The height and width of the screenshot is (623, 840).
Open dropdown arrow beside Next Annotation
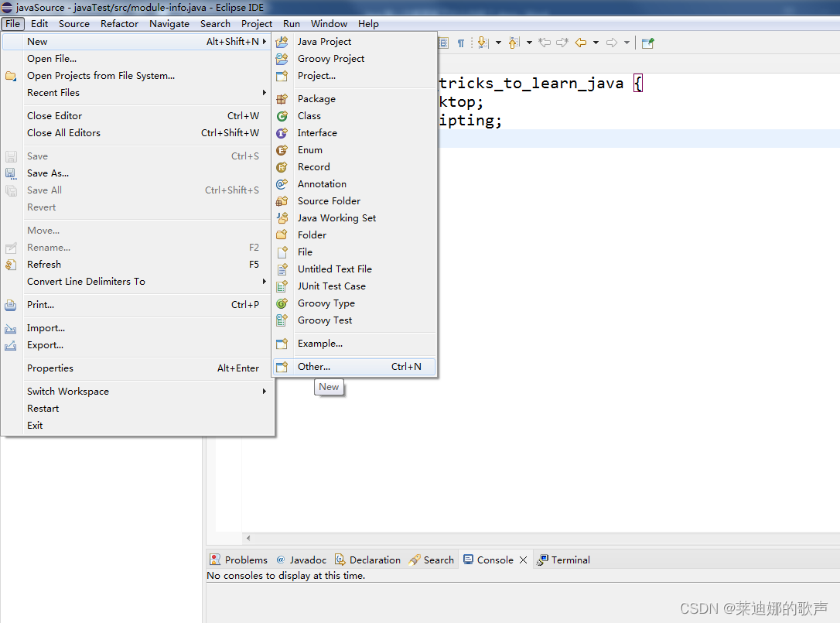click(x=498, y=43)
